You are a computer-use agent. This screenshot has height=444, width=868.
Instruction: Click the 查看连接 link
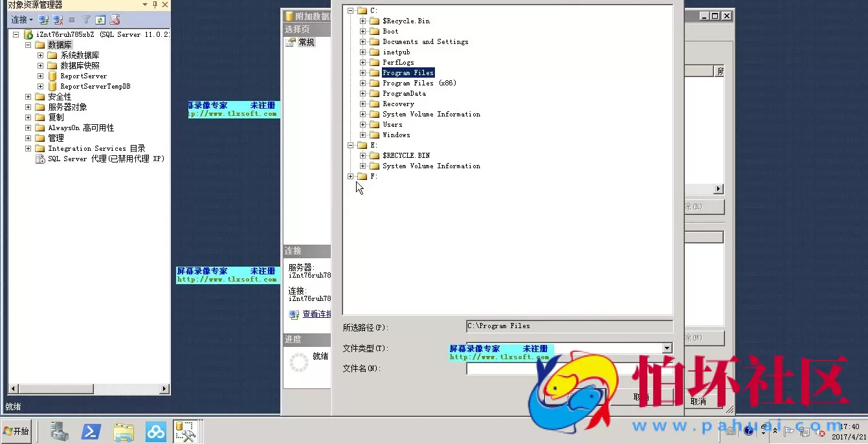click(x=316, y=314)
